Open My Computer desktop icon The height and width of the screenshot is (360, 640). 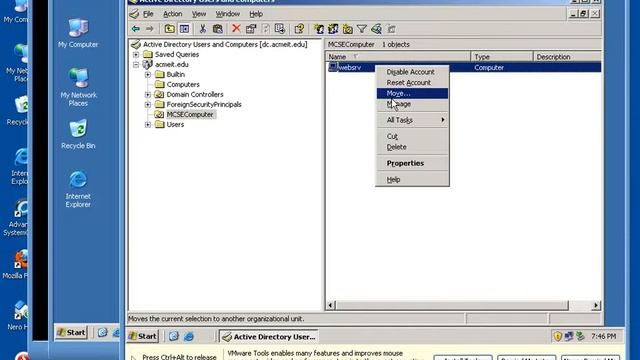(x=78, y=33)
